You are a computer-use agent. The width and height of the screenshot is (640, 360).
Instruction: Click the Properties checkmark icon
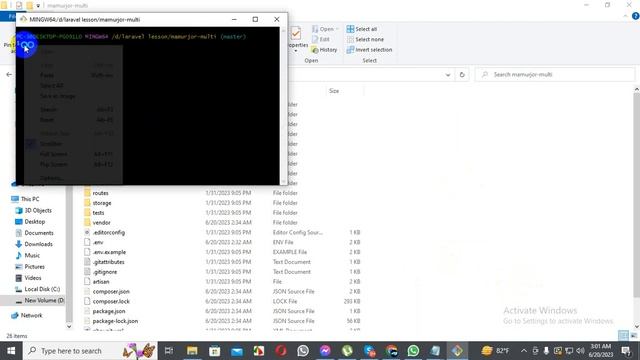tap(296, 33)
